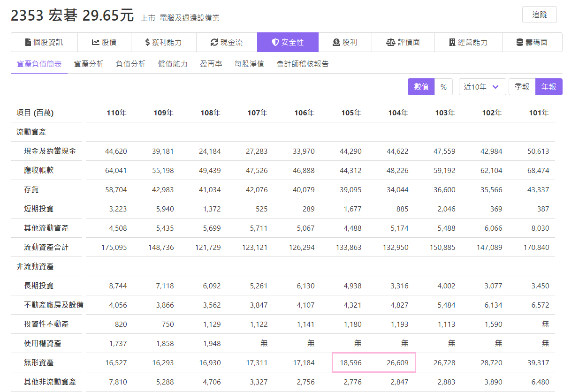The width and height of the screenshot is (579, 392).
Task: Open the 經營能力 tab
Action: pyautogui.click(x=468, y=42)
